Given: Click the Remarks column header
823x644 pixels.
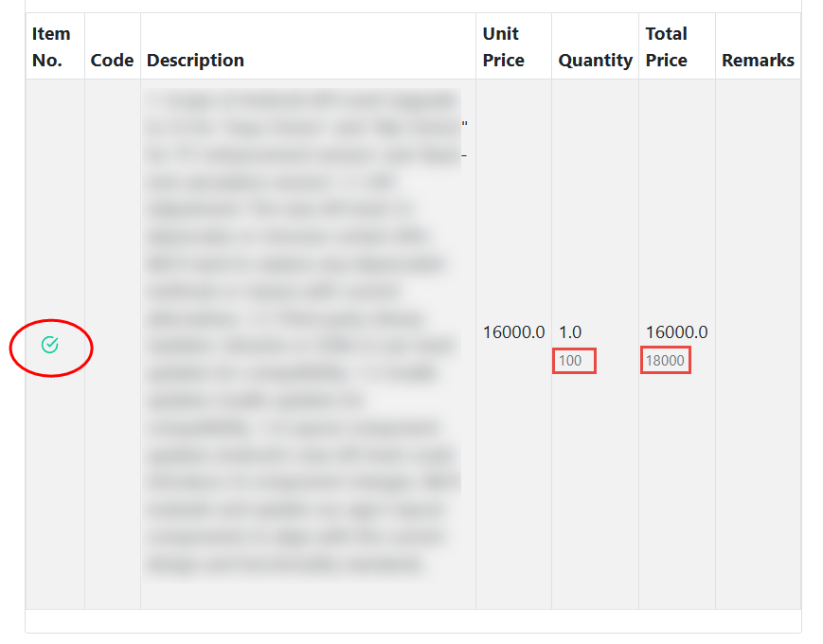Looking at the screenshot, I should (758, 60).
